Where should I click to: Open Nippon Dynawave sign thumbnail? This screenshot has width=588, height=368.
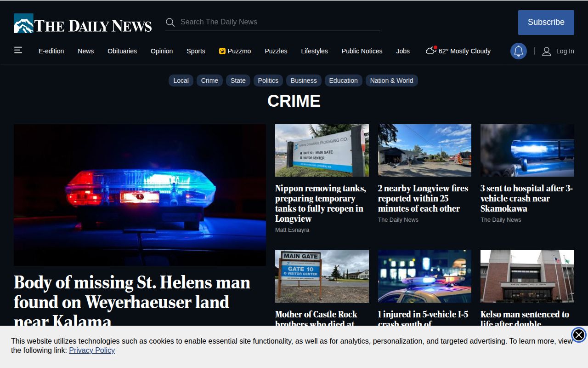322,150
